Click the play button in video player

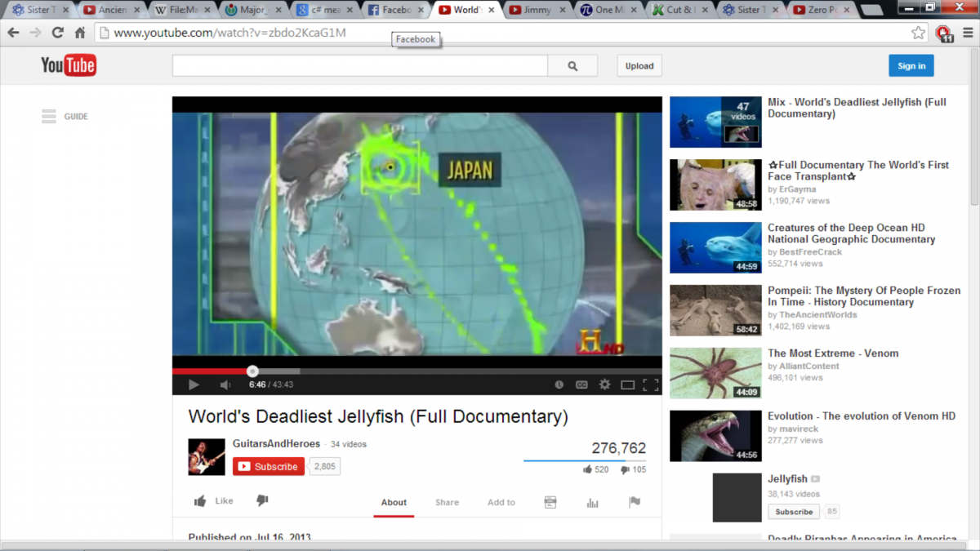pos(194,384)
